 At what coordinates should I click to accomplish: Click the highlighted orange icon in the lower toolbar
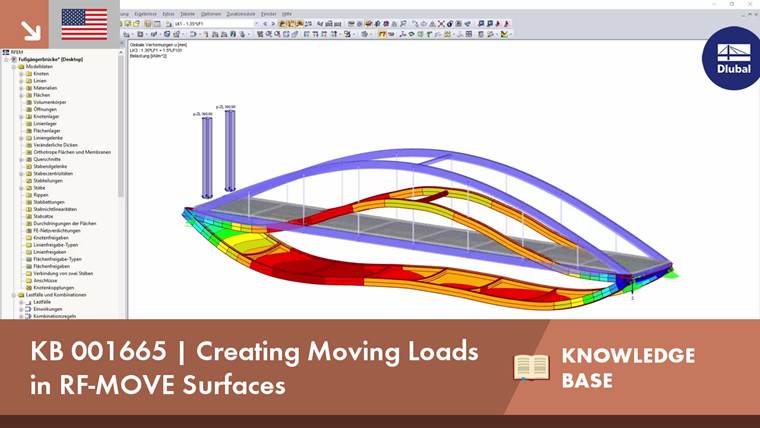(x=382, y=34)
